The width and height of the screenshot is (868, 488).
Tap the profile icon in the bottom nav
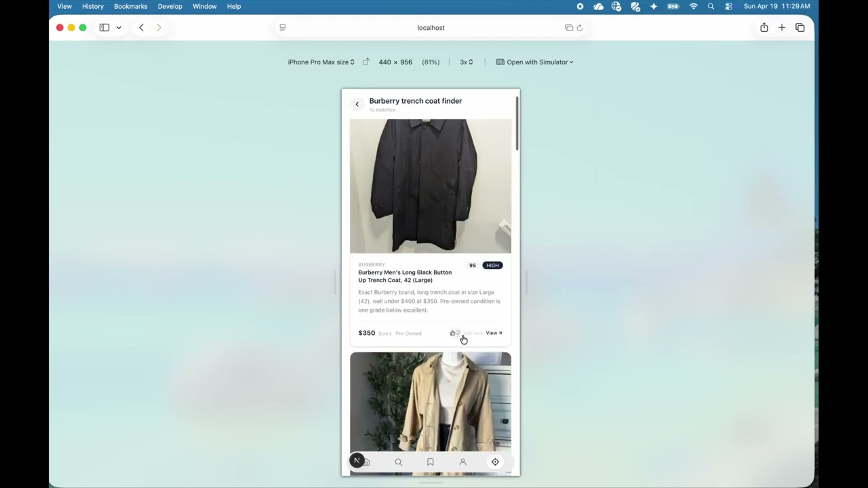462,462
